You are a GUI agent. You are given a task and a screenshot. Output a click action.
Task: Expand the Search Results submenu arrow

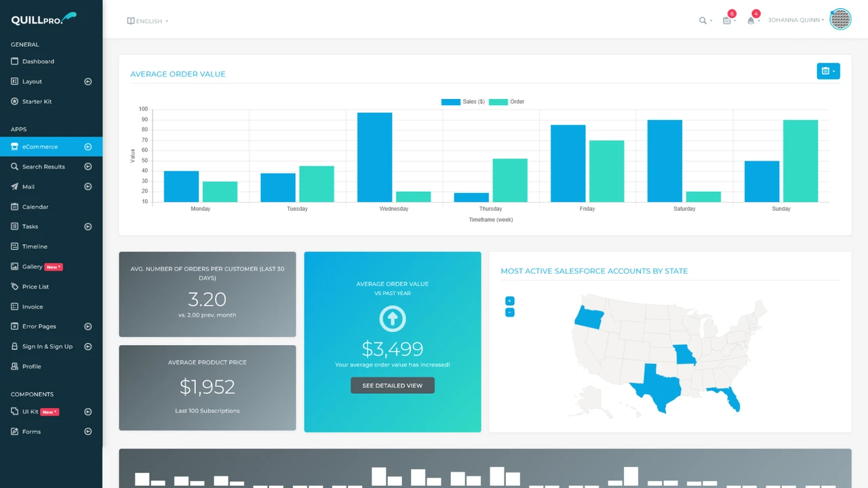[87, 167]
